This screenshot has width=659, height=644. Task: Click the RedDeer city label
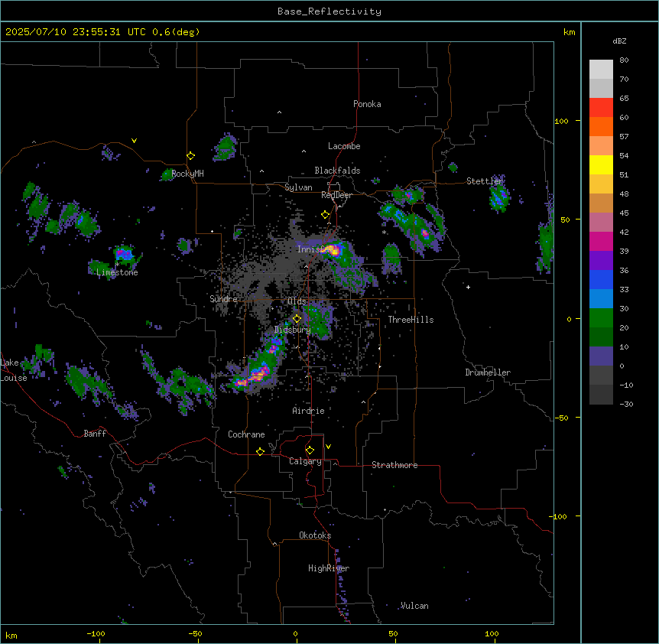pyautogui.click(x=336, y=195)
